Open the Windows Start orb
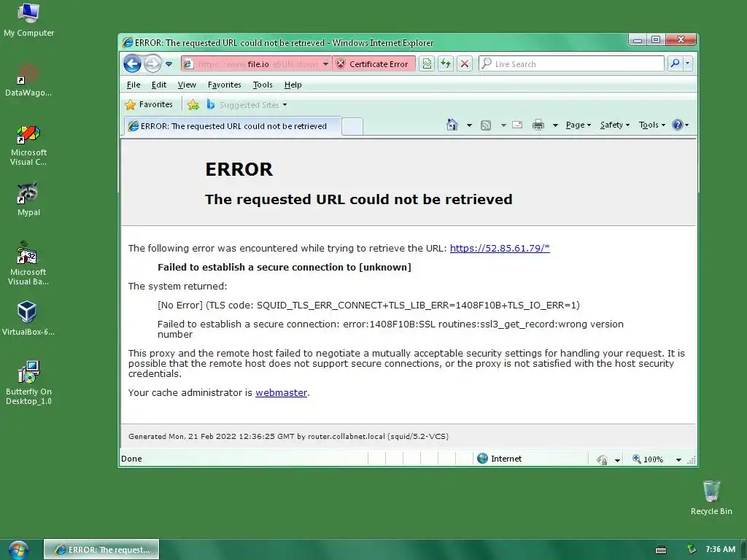 click(18, 550)
